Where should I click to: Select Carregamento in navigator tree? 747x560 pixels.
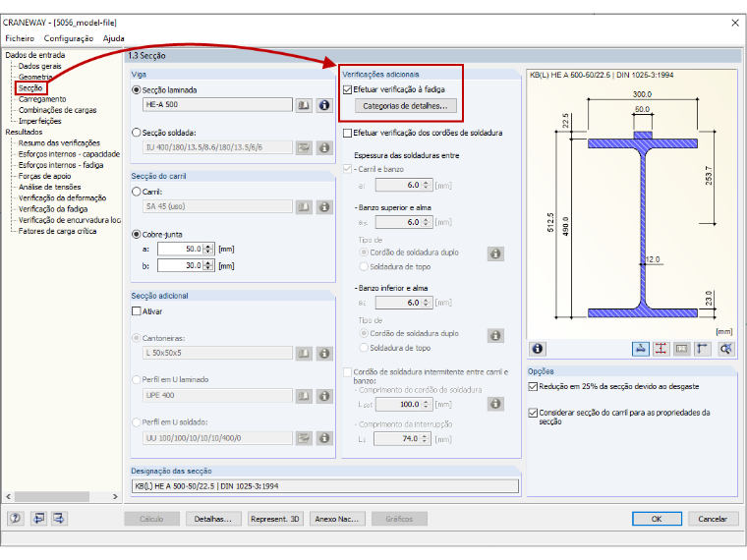coord(42,99)
